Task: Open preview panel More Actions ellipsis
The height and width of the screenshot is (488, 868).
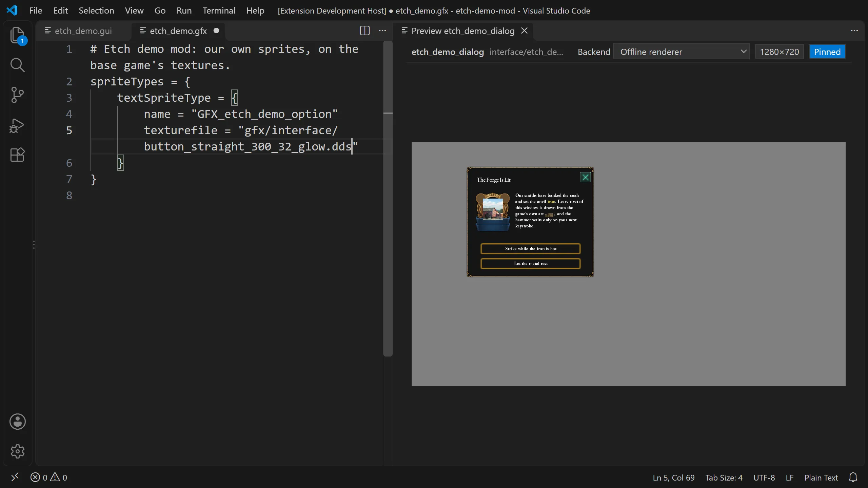Action: (854, 31)
